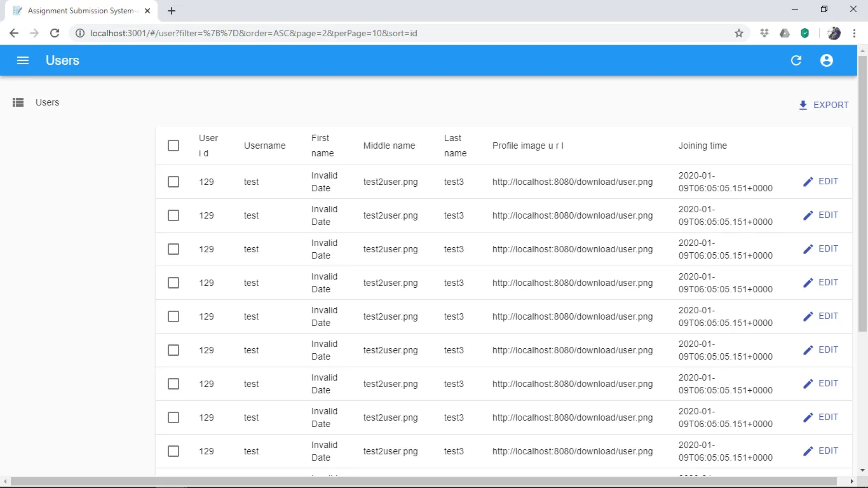
Task: Sort by the First name column
Action: [322, 146]
